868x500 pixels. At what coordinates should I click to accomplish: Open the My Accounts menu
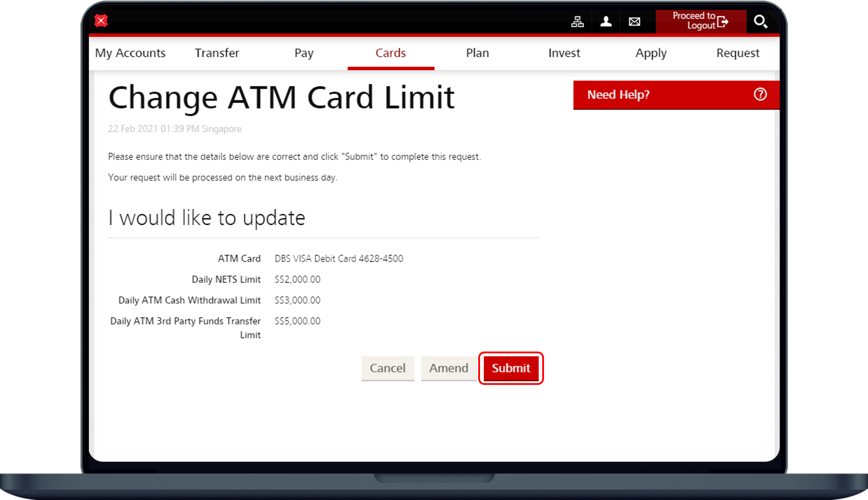coord(130,53)
